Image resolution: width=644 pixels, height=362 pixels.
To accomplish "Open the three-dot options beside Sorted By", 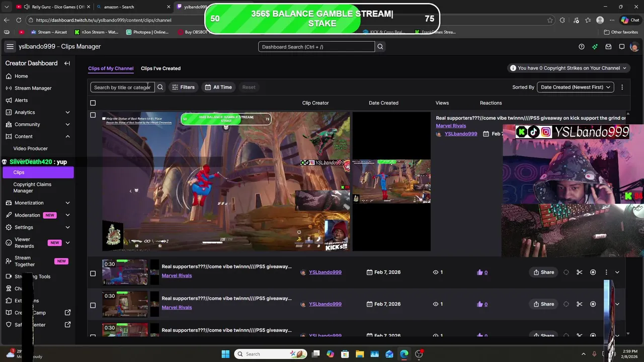I will [x=622, y=87].
